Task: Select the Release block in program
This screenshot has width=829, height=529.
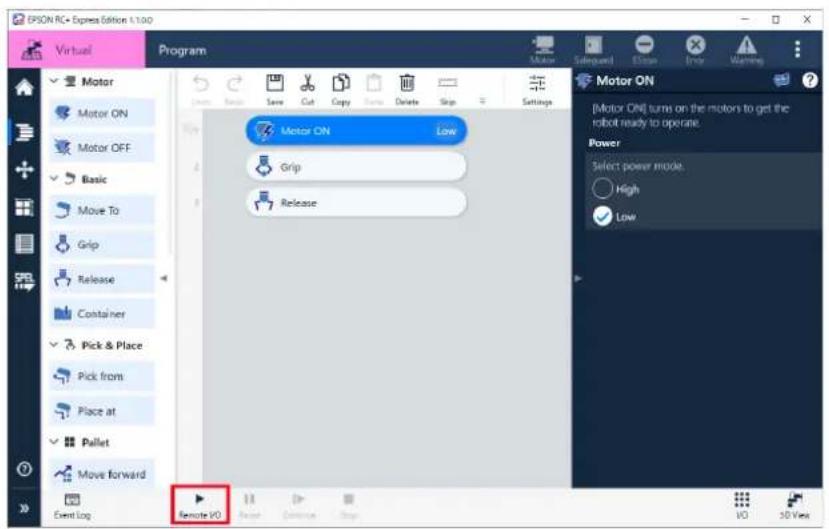Action: click(356, 202)
